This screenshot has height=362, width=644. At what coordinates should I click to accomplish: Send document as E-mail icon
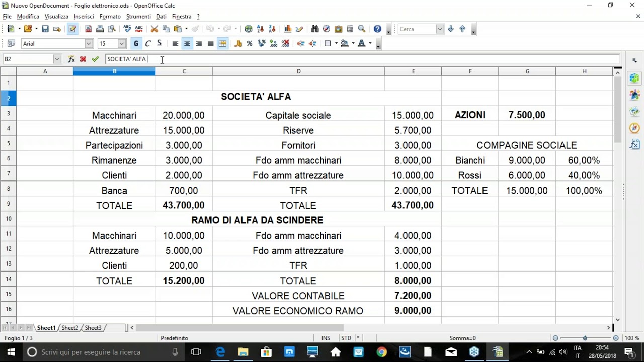(57, 29)
